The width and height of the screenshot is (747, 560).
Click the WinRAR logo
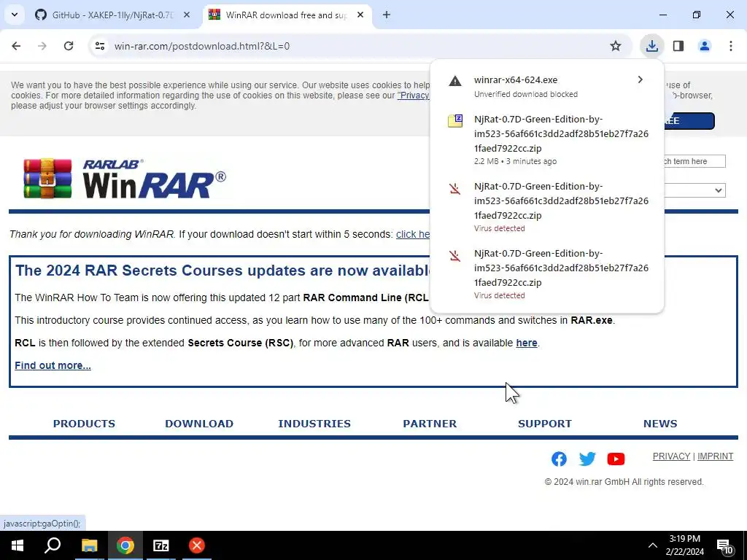click(124, 179)
